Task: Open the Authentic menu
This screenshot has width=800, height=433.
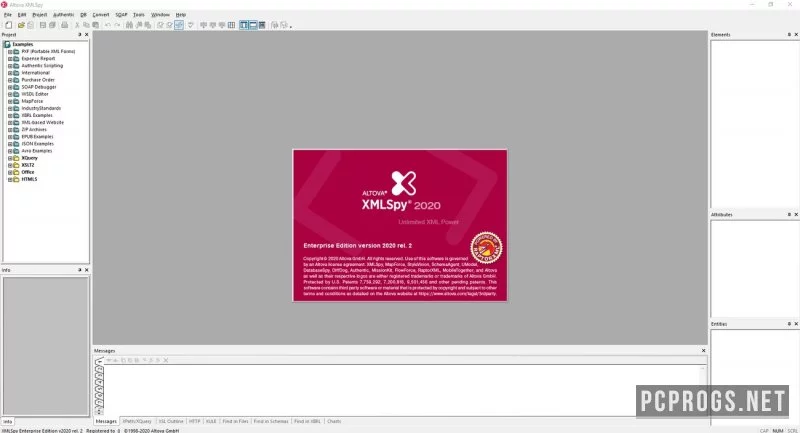Action: pyautogui.click(x=63, y=15)
